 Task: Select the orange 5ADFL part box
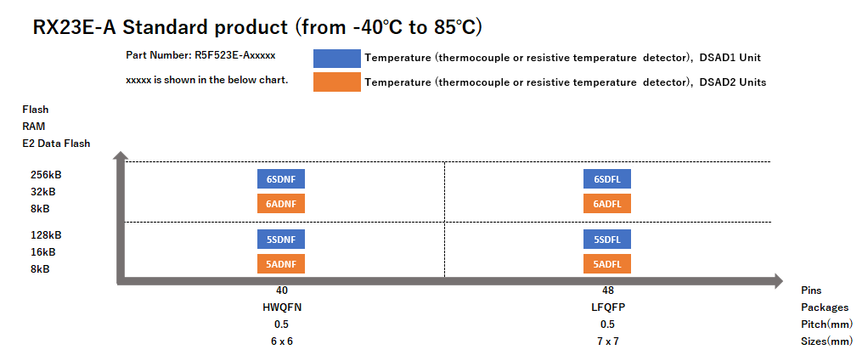tap(607, 264)
